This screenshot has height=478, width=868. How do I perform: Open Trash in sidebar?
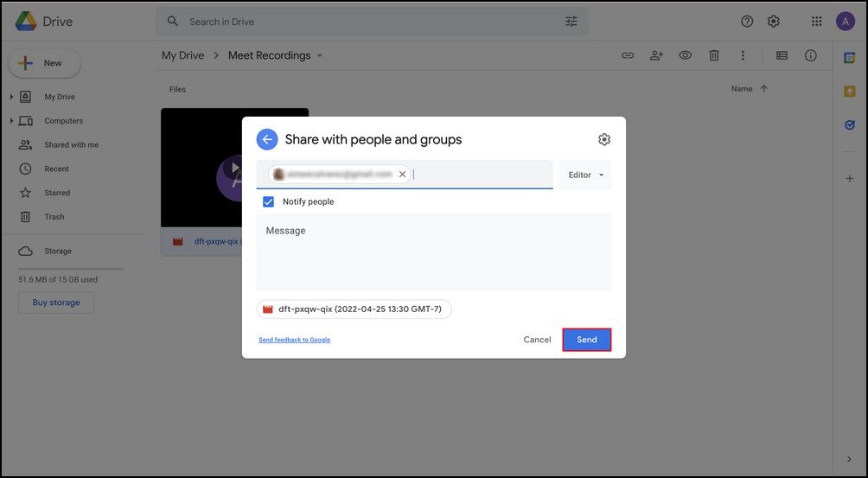tap(54, 217)
